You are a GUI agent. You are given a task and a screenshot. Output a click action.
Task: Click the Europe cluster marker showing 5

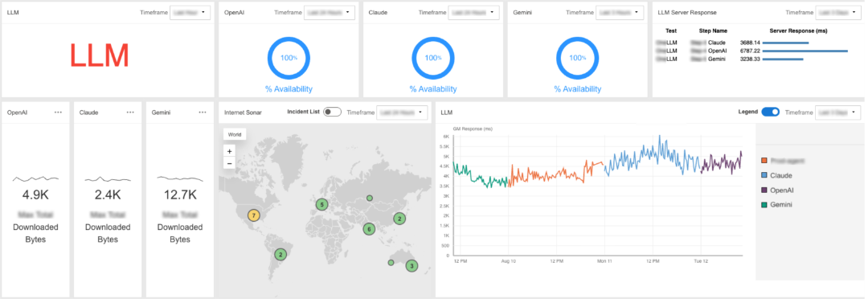tap(321, 204)
